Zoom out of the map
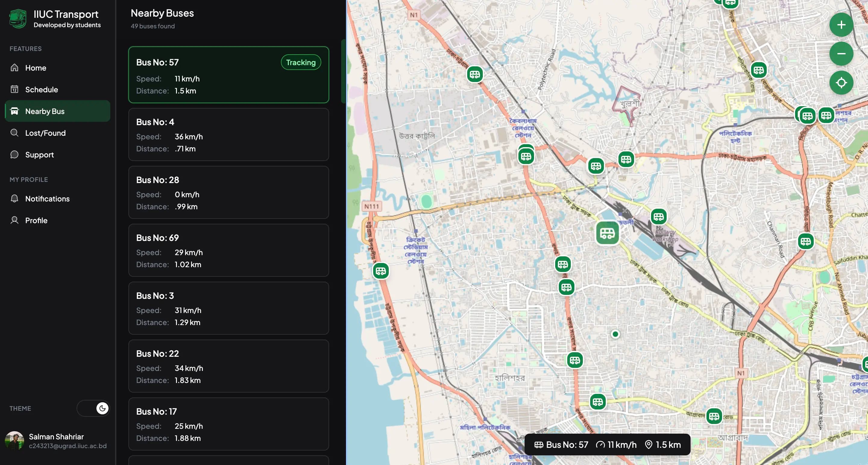 (841, 54)
